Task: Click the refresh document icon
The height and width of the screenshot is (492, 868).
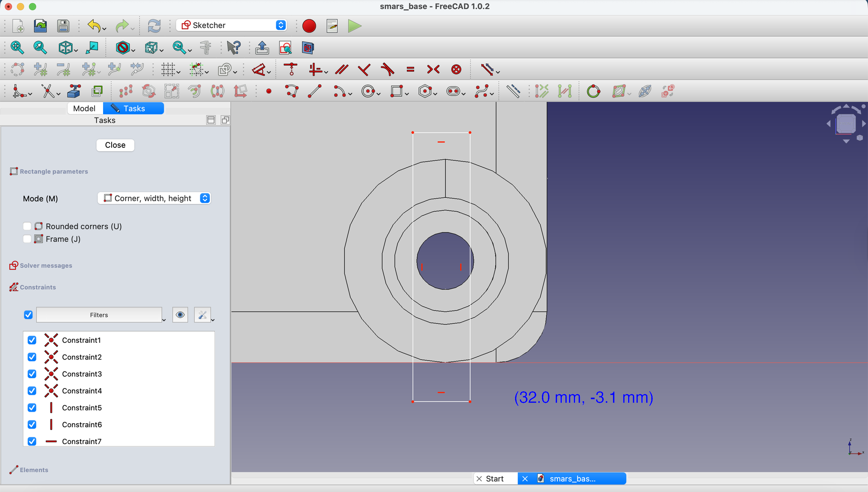Action: click(154, 26)
